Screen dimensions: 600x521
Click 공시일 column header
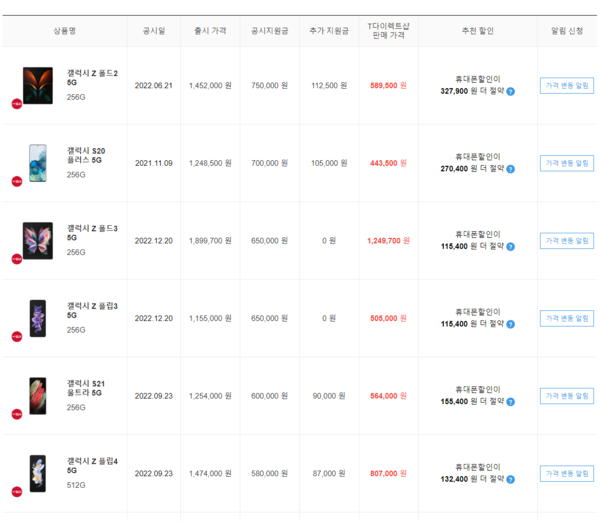(154, 31)
